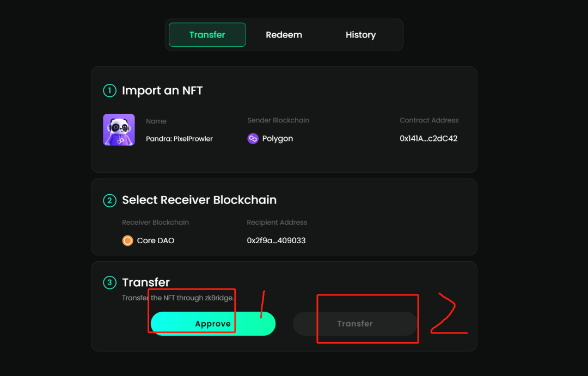Click the Transfer heading in step 3

pyautogui.click(x=146, y=282)
